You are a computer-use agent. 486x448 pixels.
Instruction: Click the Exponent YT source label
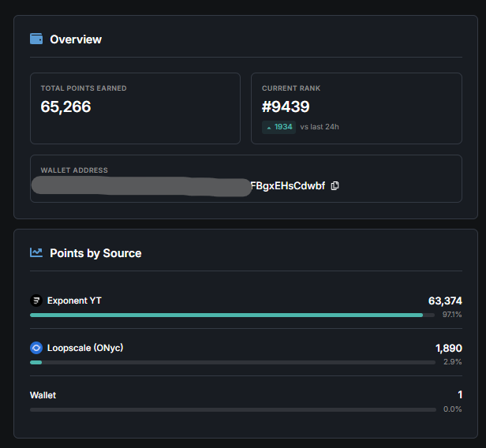(x=74, y=301)
